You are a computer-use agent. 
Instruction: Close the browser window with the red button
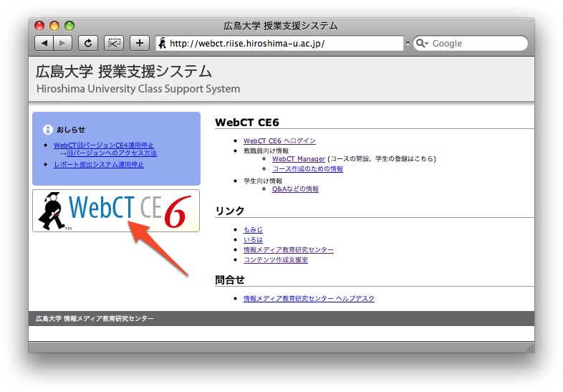tap(39, 26)
